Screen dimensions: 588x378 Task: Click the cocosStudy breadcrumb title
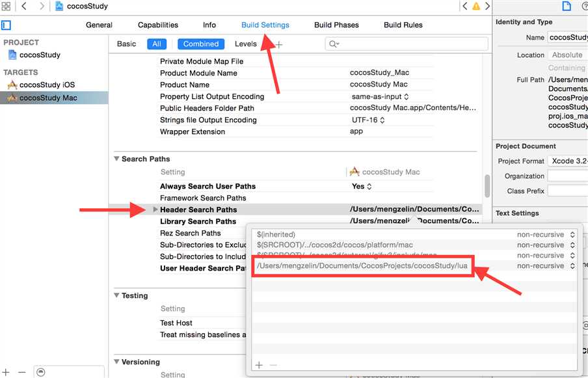coord(87,6)
